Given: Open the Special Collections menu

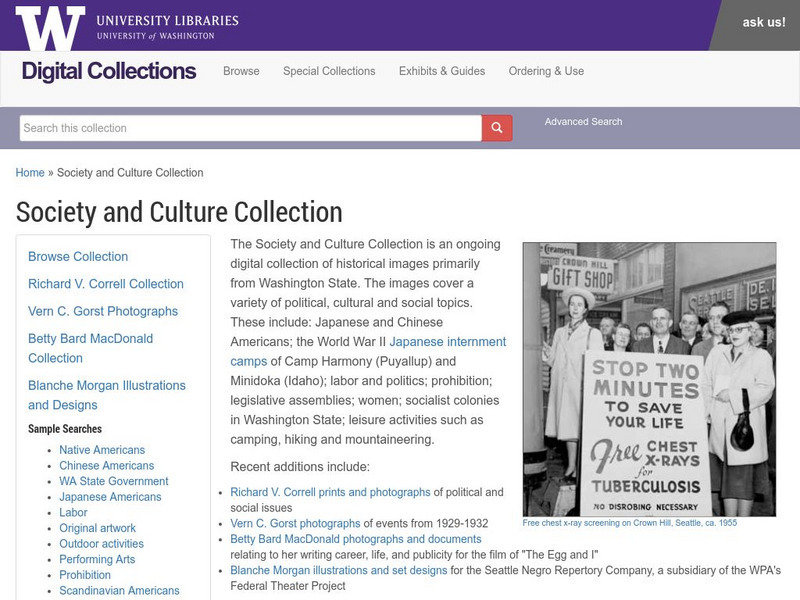Looking at the screenshot, I should point(329,71).
